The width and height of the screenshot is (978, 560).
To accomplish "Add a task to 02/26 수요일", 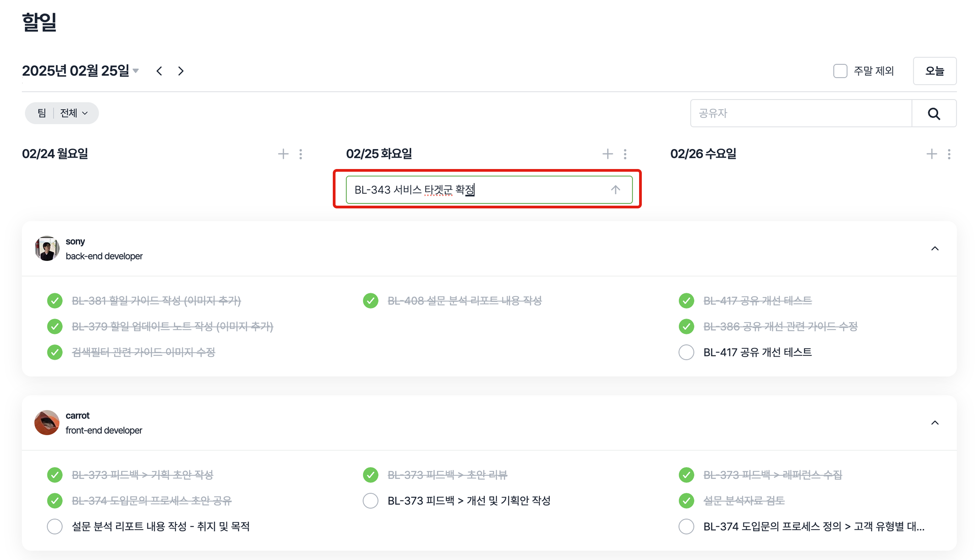I will pos(931,154).
